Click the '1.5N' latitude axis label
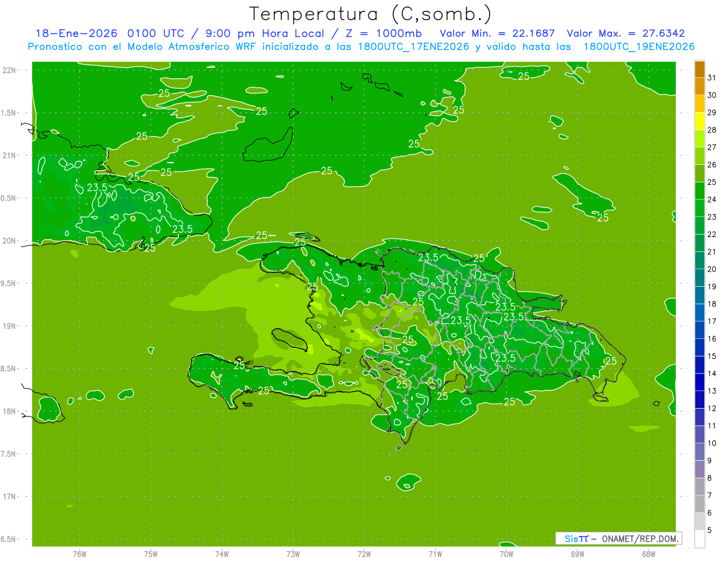This screenshot has width=728, height=562. pyautogui.click(x=9, y=113)
